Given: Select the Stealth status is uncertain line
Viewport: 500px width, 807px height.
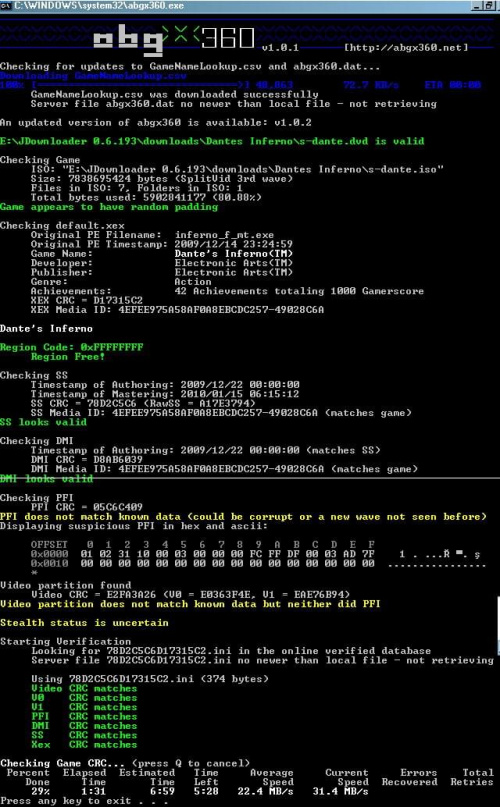Looking at the screenshot, I should pyautogui.click(x=84, y=623).
